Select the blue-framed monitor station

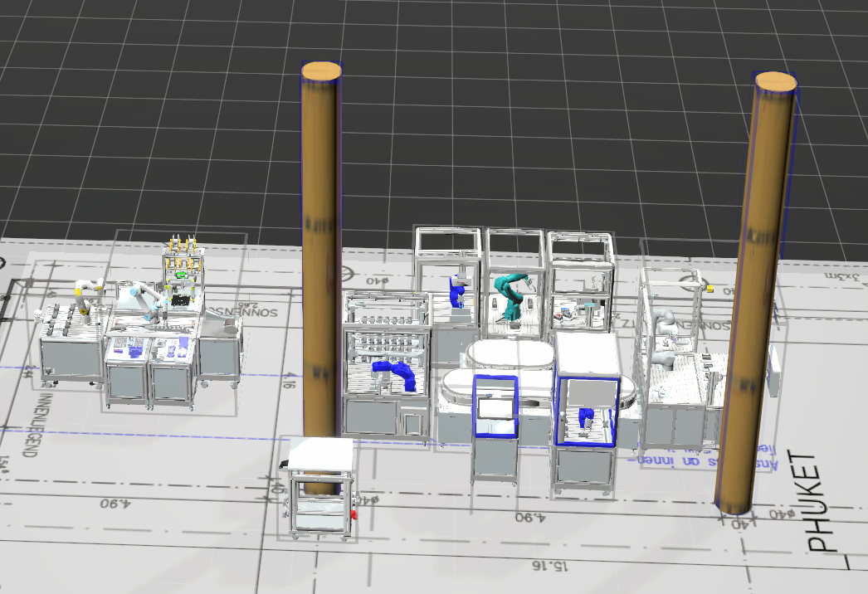495,406
